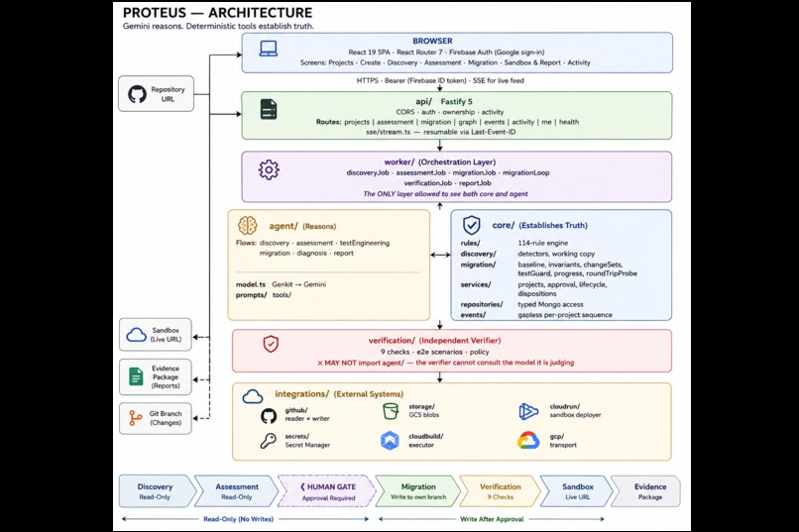Click the 'migration/' row label in core block

478,265
